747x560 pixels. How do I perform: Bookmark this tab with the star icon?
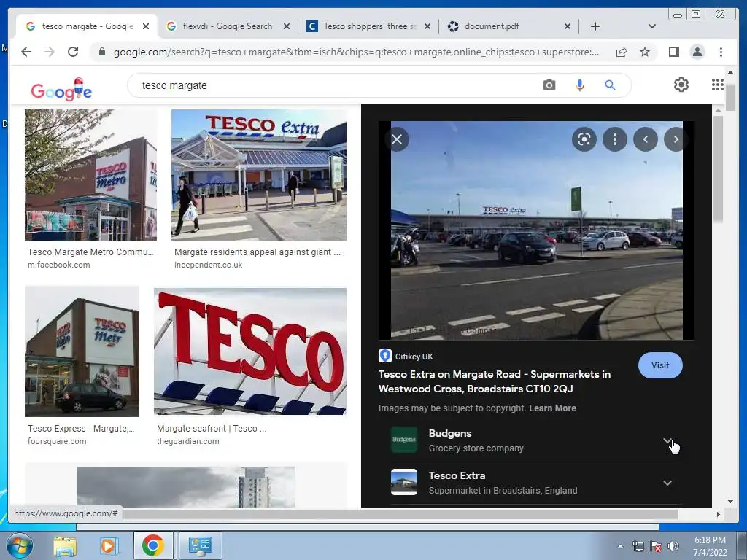tap(645, 52)
